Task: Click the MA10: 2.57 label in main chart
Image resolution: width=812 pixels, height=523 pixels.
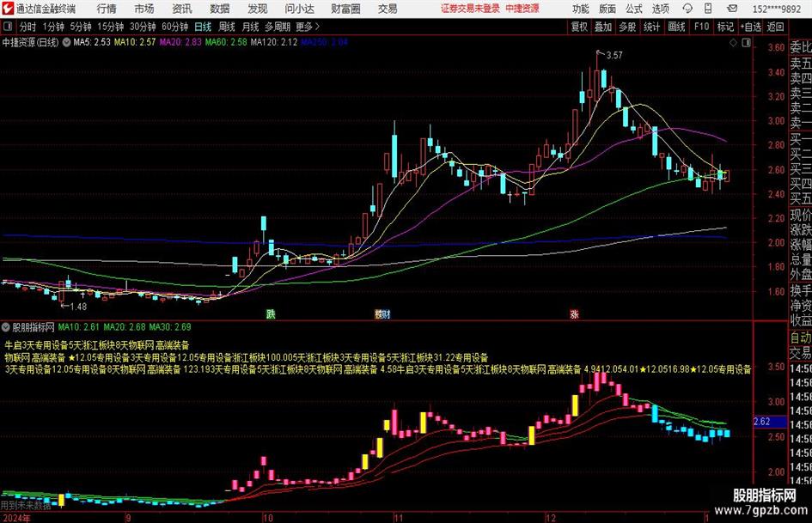Action: 135,42
